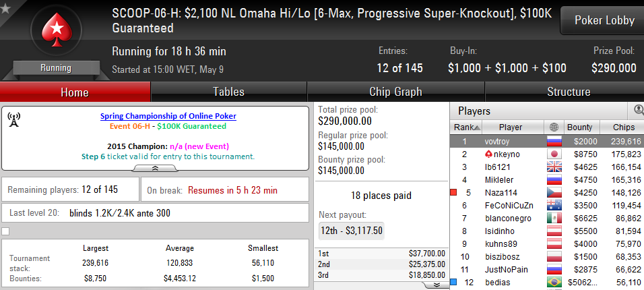Sort by Chips column header

622,127
